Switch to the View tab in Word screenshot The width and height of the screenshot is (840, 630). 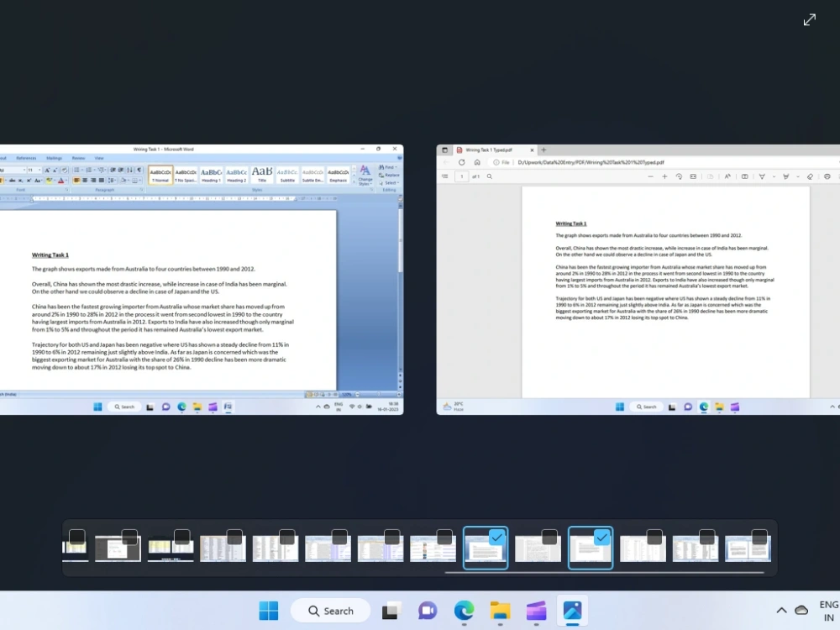99,158
